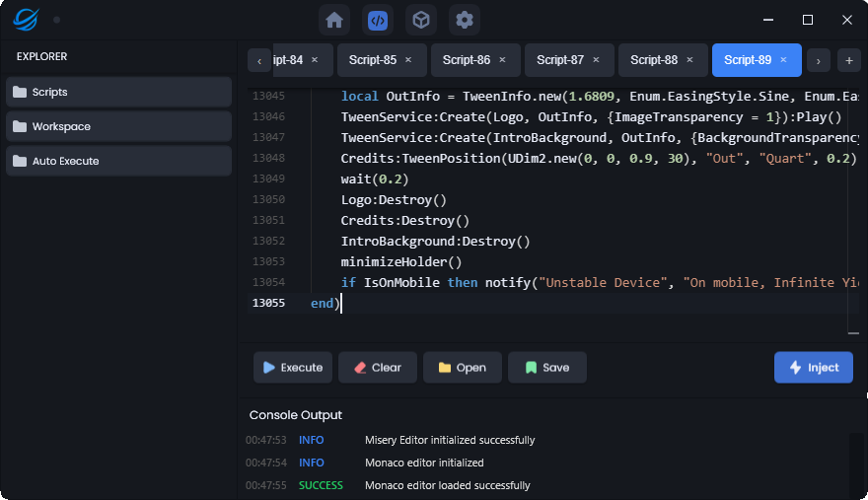This screenshot has width=868, height=500.
Task: Click the Inject button
Action: [813, 367]
